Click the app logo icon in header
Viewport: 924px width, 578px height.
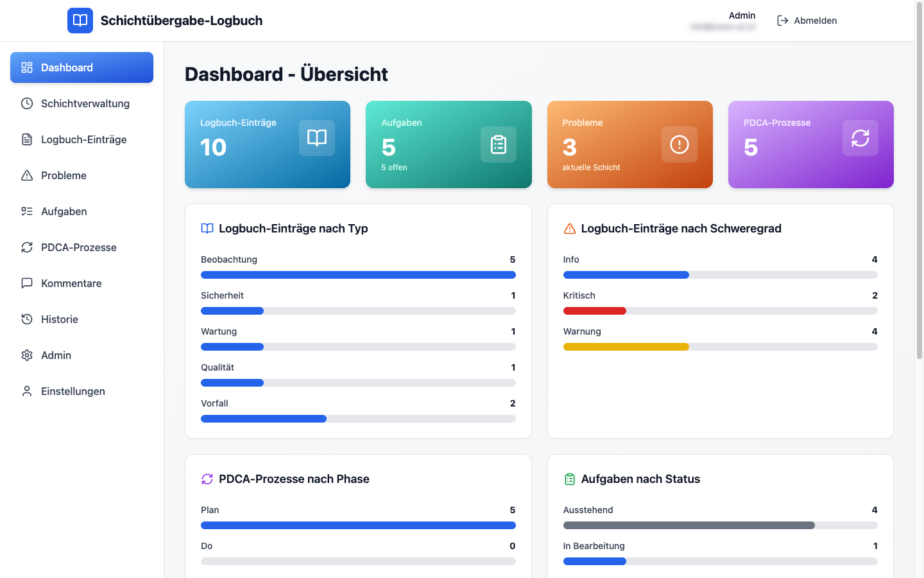point(80,20)
